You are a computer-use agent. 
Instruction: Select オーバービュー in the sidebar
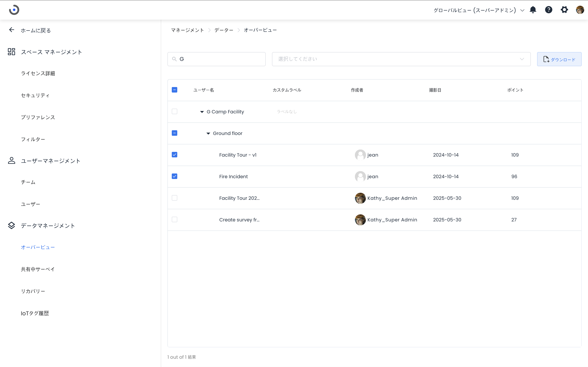coord(38,247)
